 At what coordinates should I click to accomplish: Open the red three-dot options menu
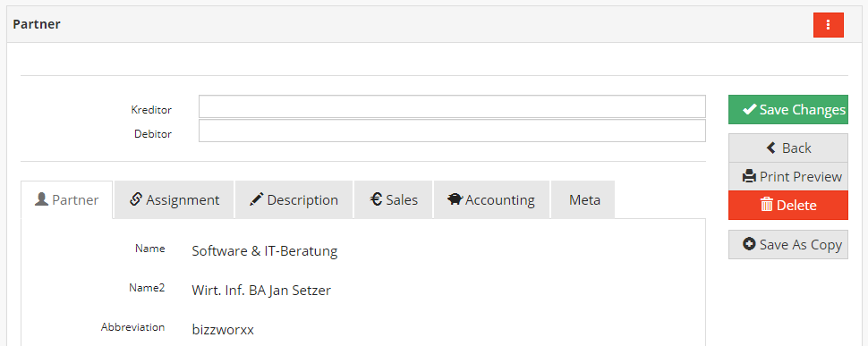pos(828,25)
